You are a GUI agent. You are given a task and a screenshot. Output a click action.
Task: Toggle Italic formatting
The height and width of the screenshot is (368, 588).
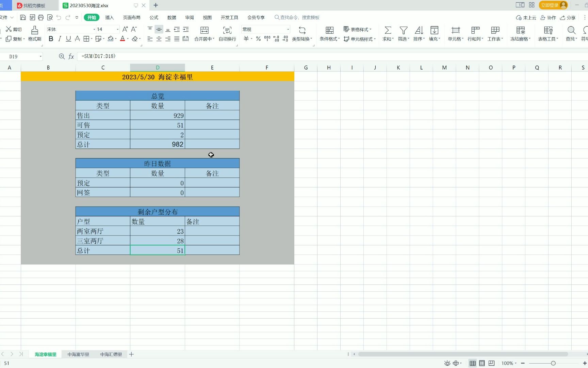pyautogui.click(x=60, y=39)
